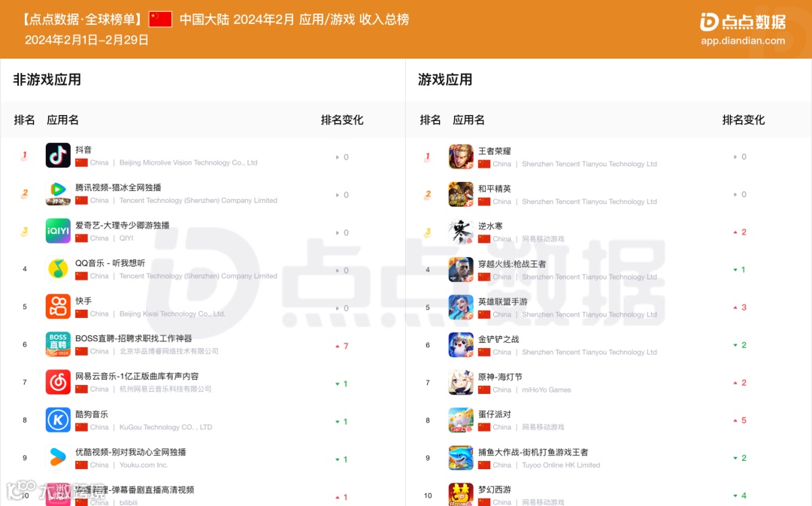The image size is (812, 506).
Task: Click the 酷狗音乐 app name
Action: [92, 414]
